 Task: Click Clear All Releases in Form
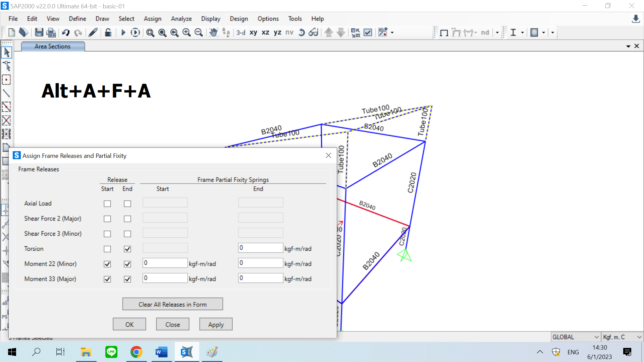[x=172, y=304]
